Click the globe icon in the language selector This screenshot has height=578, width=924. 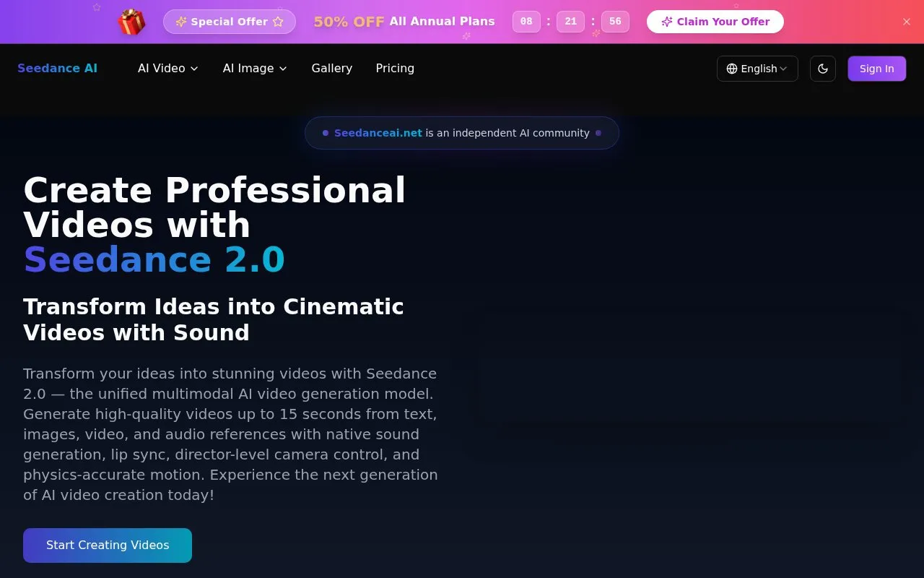pos(732,69)
